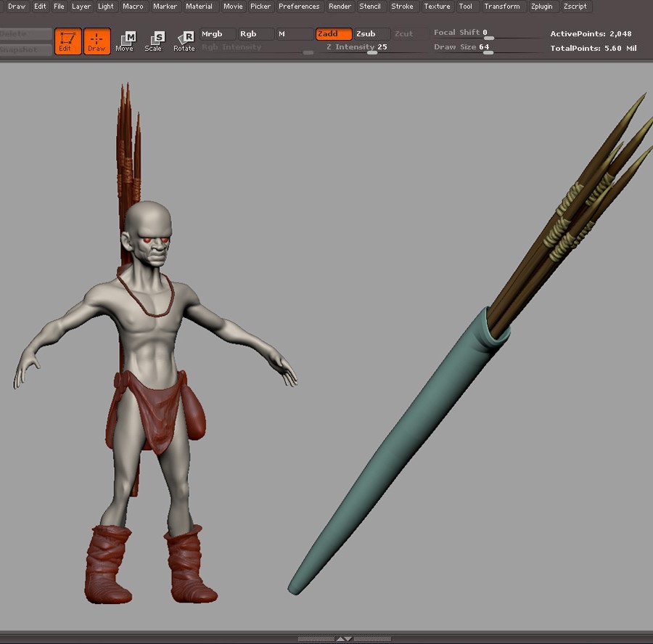Switch to Zsub sculpt mode
The image size is (653, 644).
point(371,34)
